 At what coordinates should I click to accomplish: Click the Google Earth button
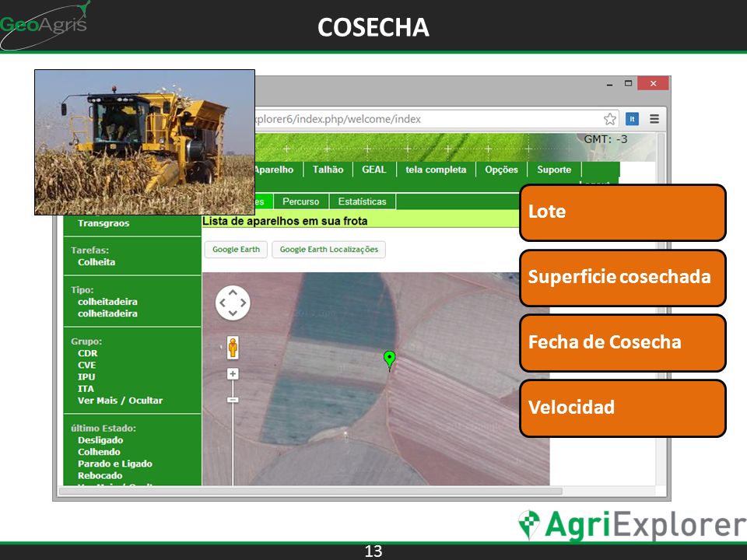(x=236, y=250)
